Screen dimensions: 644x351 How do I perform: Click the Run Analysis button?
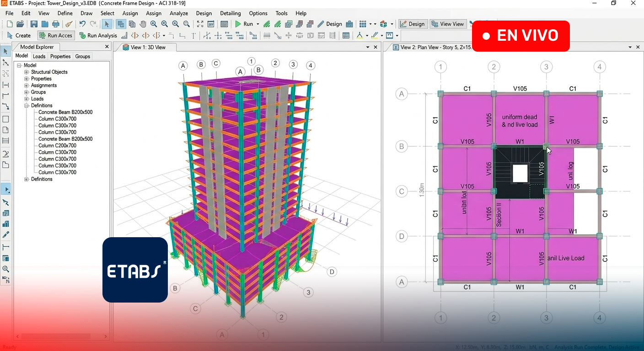pos(98,36)
